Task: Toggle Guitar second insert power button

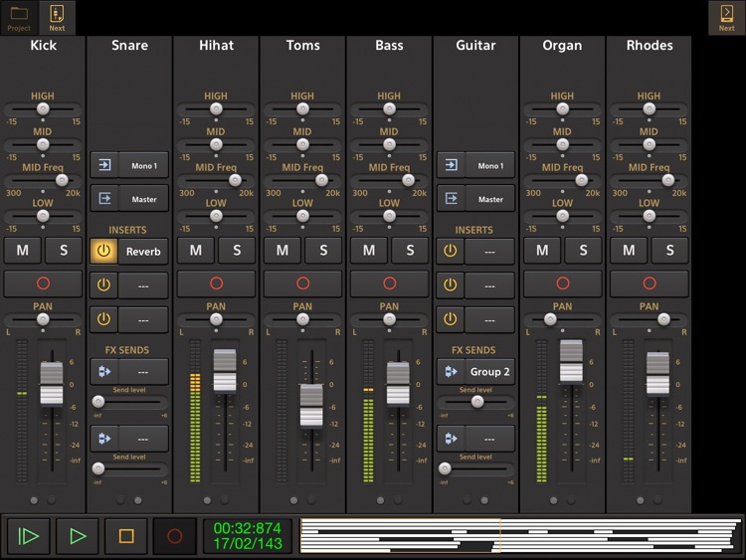Action: (450, 285)
